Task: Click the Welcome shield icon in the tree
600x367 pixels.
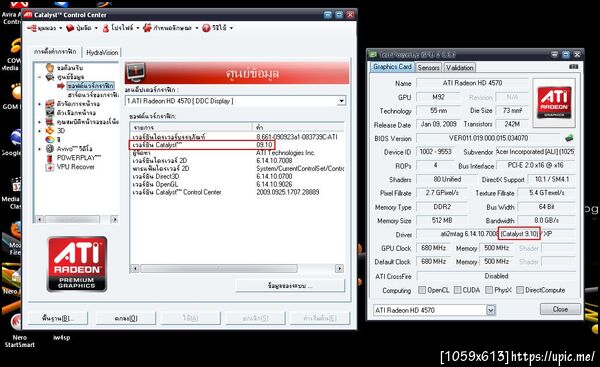Action: 50,68
